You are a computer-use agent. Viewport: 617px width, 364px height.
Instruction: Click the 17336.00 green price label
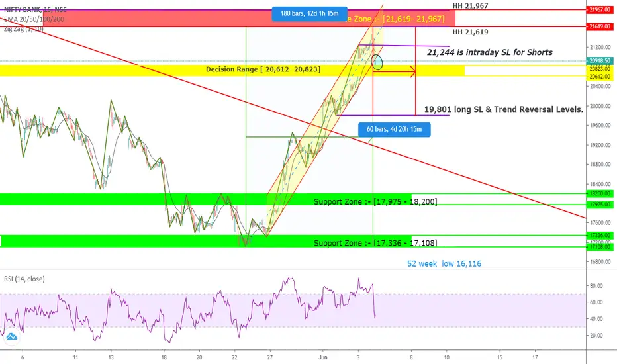(600, 236)
